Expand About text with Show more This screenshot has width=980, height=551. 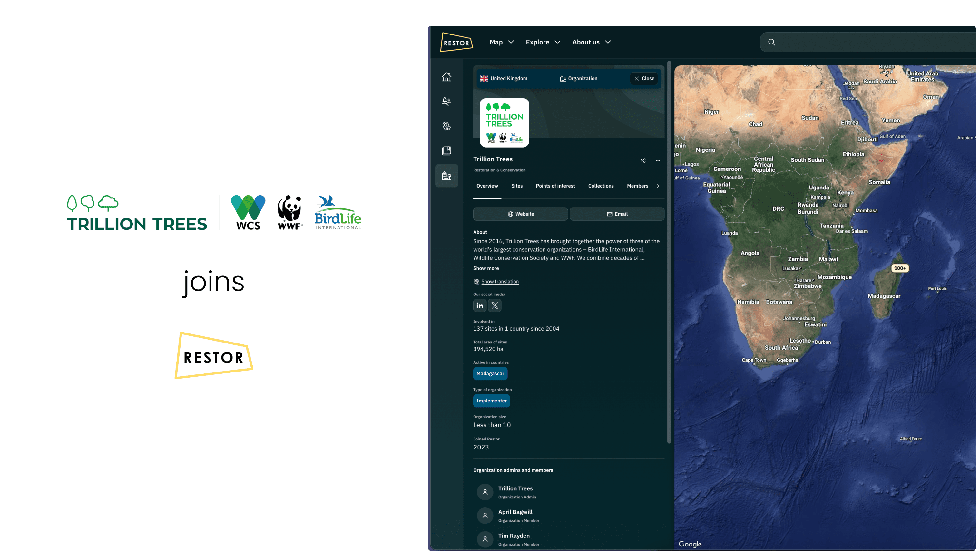pyautogui.click(x=486, y=268)
